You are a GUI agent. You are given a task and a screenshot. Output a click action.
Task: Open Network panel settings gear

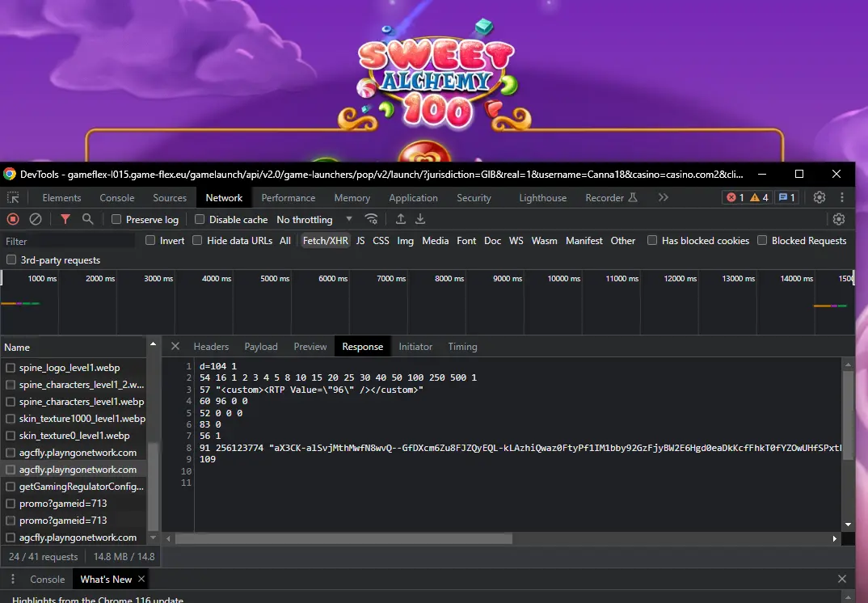click(839, 219)
